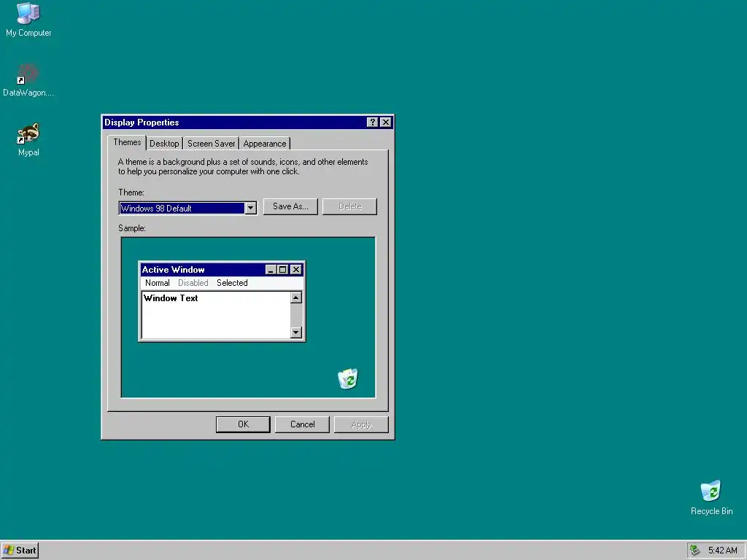This screenshot has width=747, height=560.
Task: Click the Display Properties title bar
Action: 248,122
